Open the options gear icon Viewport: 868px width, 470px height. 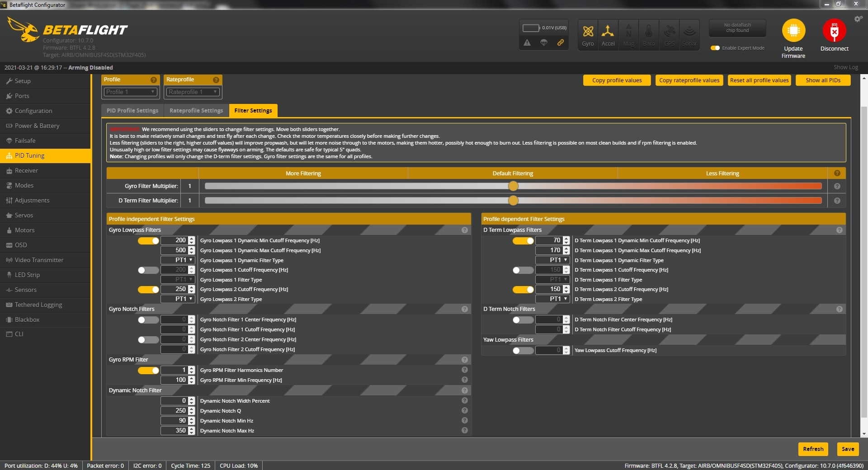coord(858,19)
